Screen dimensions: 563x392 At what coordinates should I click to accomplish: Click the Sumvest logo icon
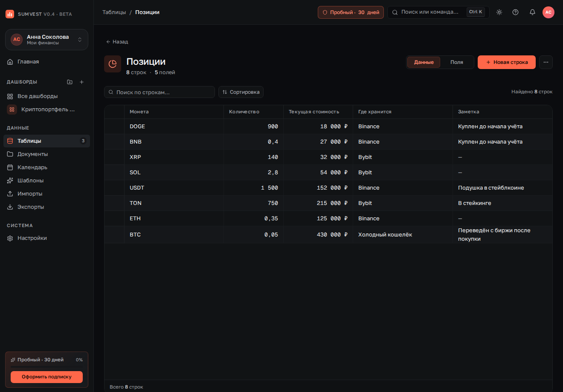[x=10, y=14]
